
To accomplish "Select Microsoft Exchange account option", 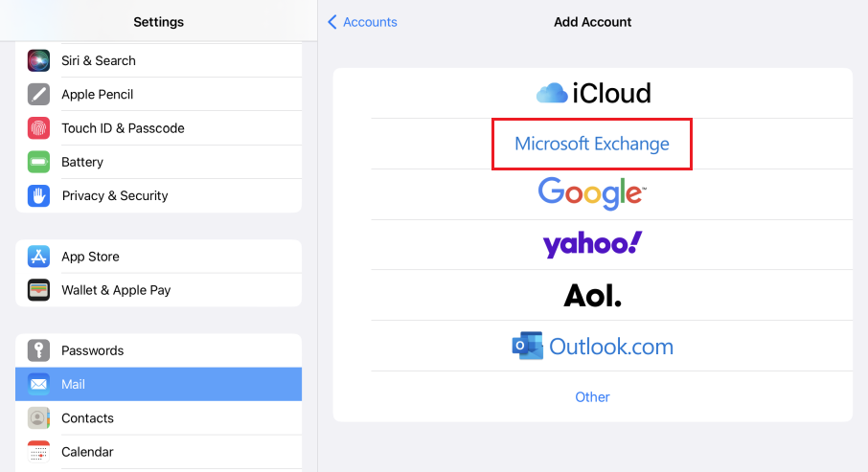I will pos(592,145).
